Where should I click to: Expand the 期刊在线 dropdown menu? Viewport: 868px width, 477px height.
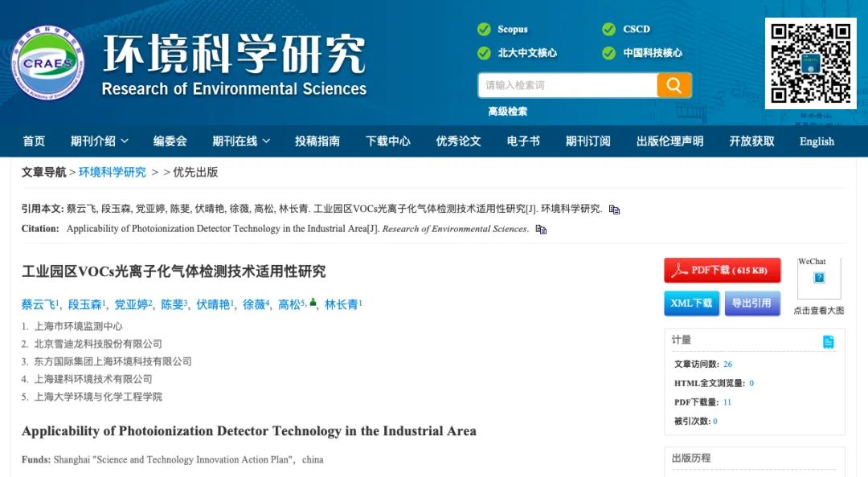241,141
